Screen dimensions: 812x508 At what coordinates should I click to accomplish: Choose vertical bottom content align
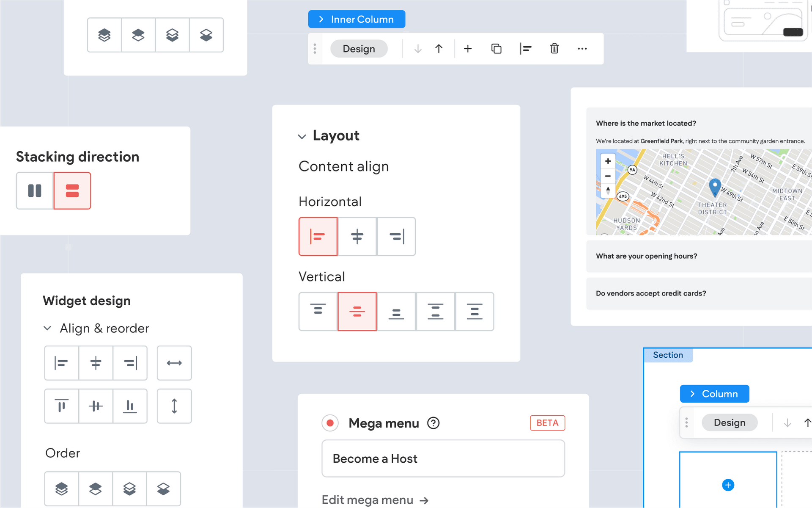[x=396, y=312]
